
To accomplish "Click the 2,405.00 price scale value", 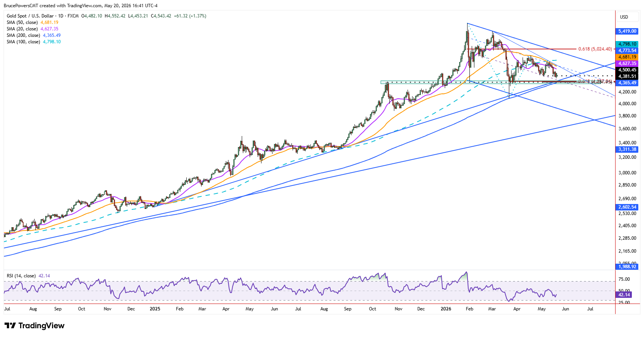I will click(x=627, y=226).
